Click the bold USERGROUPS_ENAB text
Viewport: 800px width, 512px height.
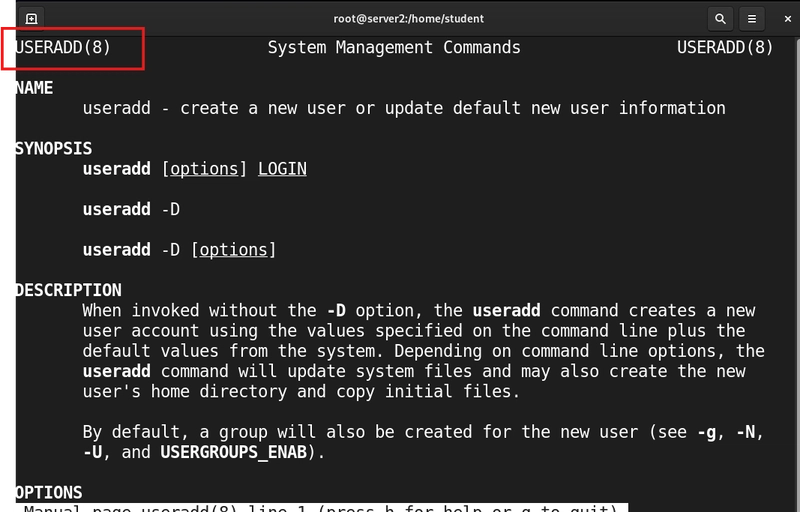[x=234, y=452]
